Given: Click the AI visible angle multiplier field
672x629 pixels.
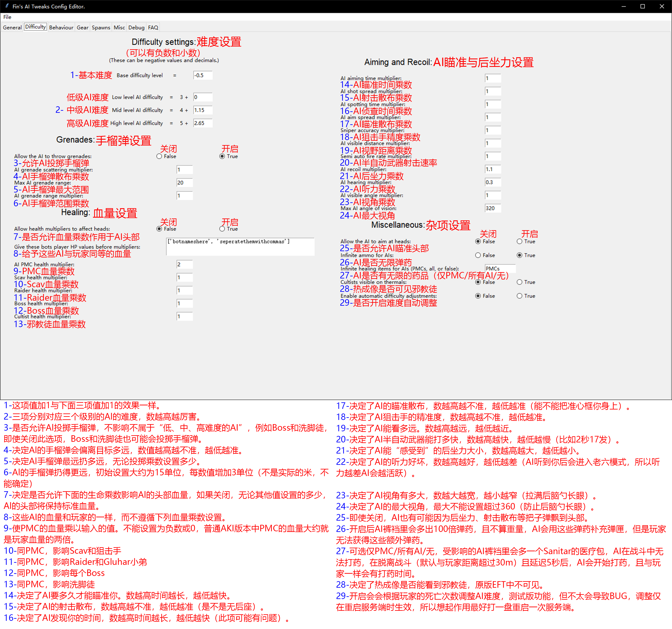Looking at the screenshot, I should 493,195.
